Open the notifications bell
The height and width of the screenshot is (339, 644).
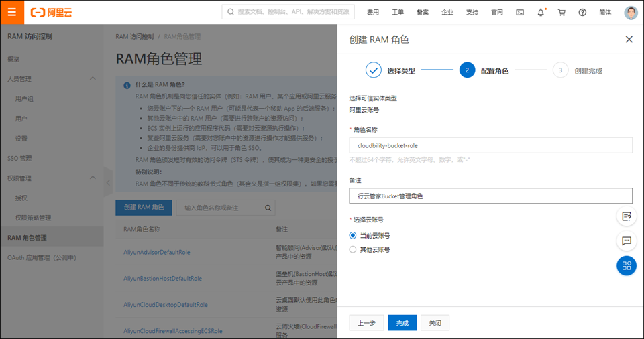coord(541,12)
